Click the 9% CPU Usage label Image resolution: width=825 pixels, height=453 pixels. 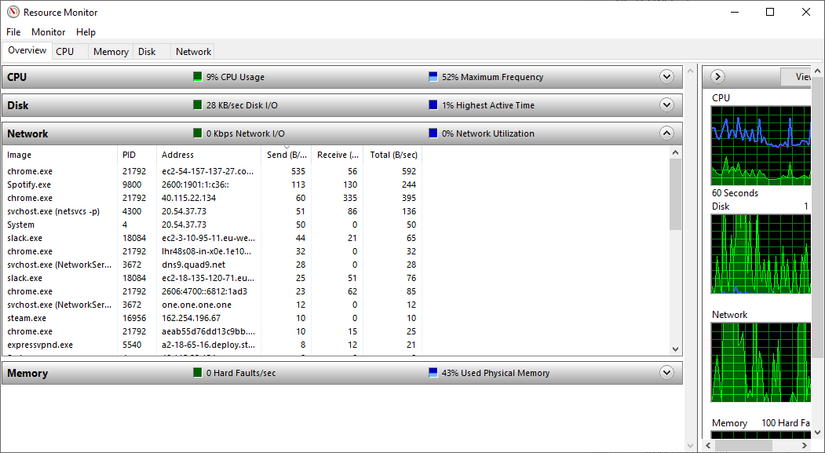tap(235, 77)
